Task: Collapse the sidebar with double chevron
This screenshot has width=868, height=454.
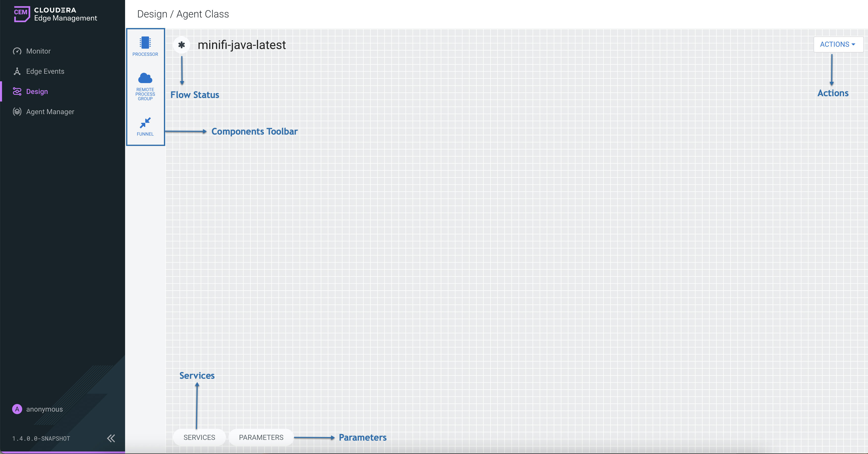Action: point(111,438)
